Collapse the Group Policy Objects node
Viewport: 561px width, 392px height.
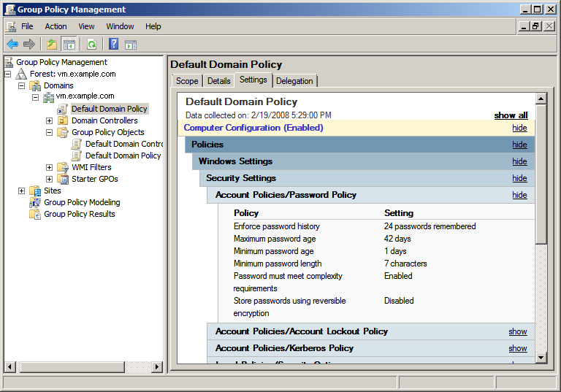[50, 133]
